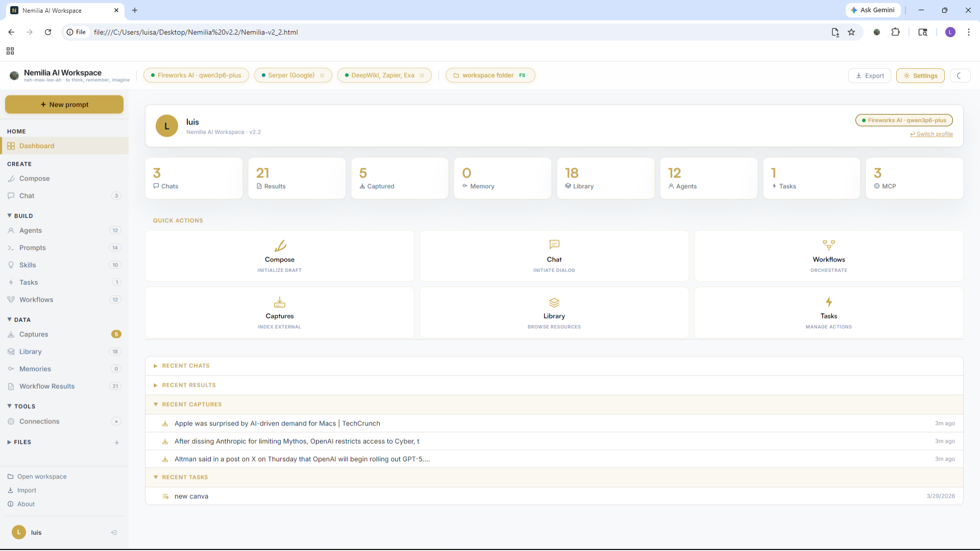Collapse the DATA sidebar section
Image resolution: width=980 pixels, height=551 pixels.
click(19, 320)
